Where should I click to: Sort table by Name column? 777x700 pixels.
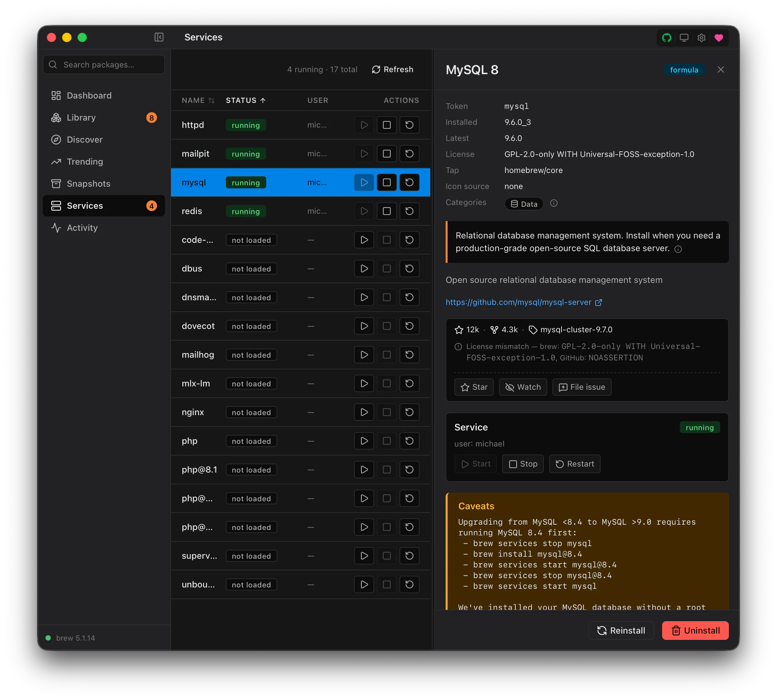(x=198, y=101)
